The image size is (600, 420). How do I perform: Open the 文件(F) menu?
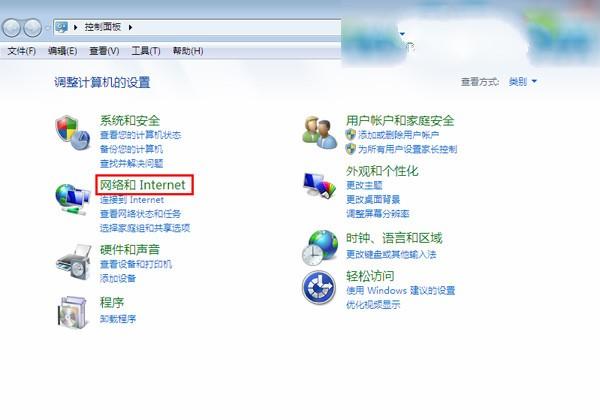pos(21,51)
